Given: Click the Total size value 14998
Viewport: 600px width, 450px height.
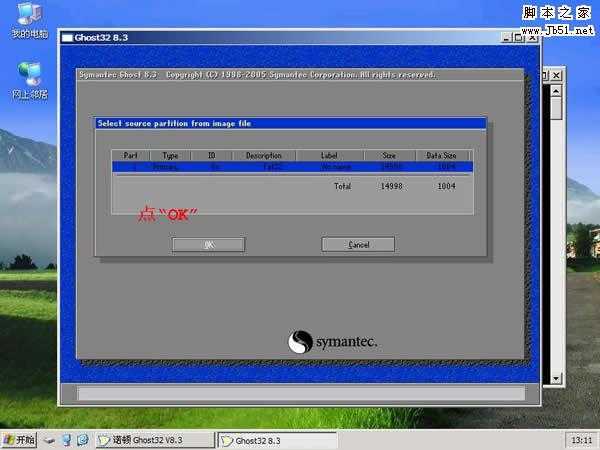Looking at the screenshot, I should click(391, 186).
